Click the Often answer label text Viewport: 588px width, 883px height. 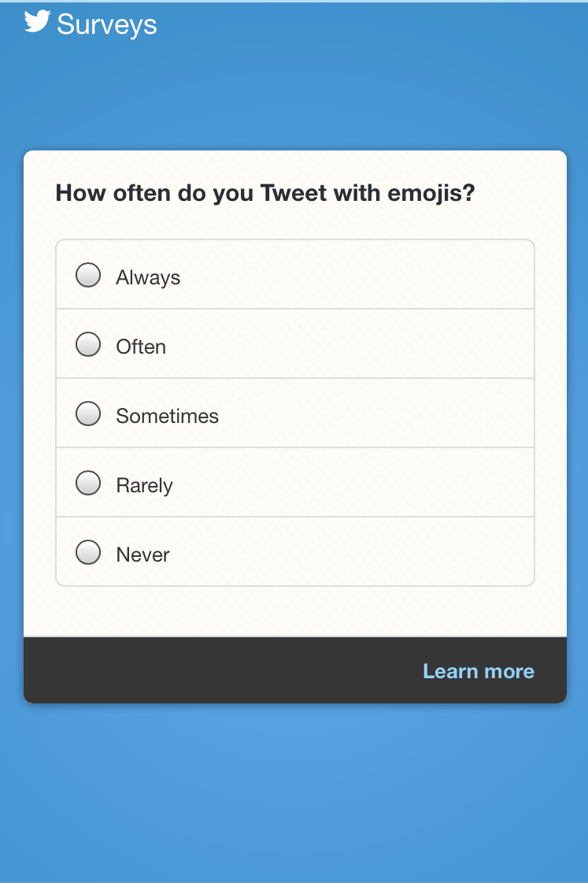coord(141,347)
